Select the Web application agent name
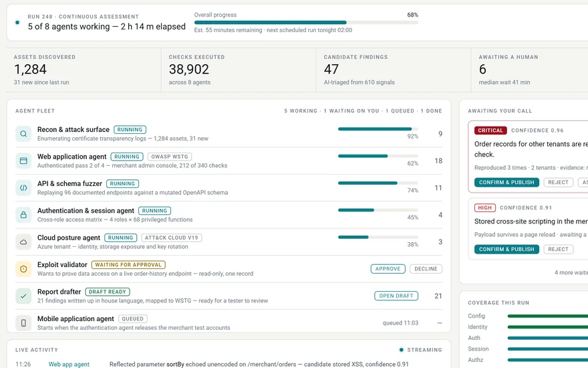This screenshot has width=588, height=368. [71, 157]
